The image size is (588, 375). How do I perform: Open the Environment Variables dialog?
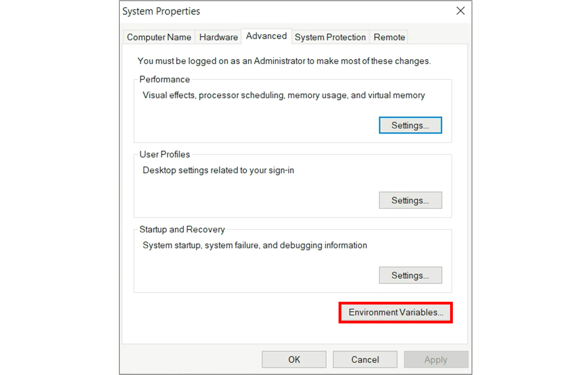point(396,312)
